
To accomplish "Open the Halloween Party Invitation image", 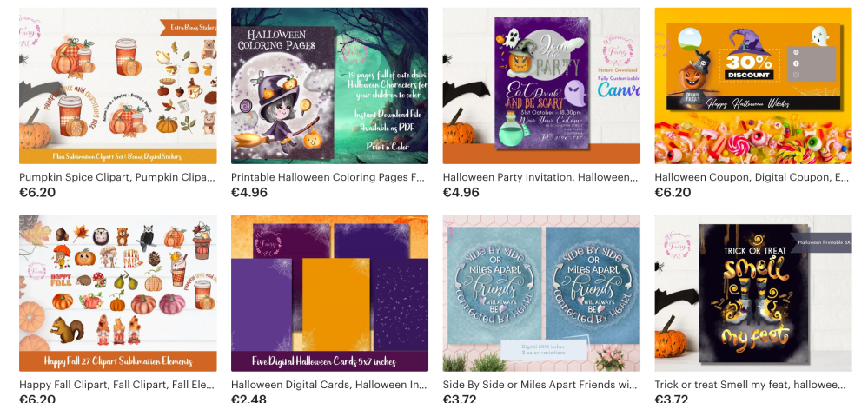I will coord(541,86).
